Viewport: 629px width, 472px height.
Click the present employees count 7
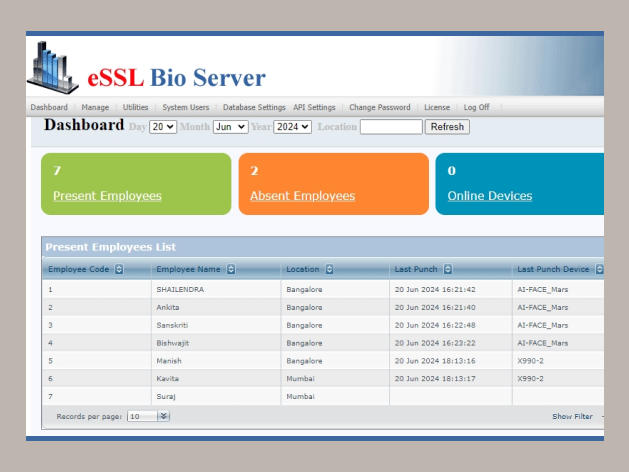tap(57, 171)
